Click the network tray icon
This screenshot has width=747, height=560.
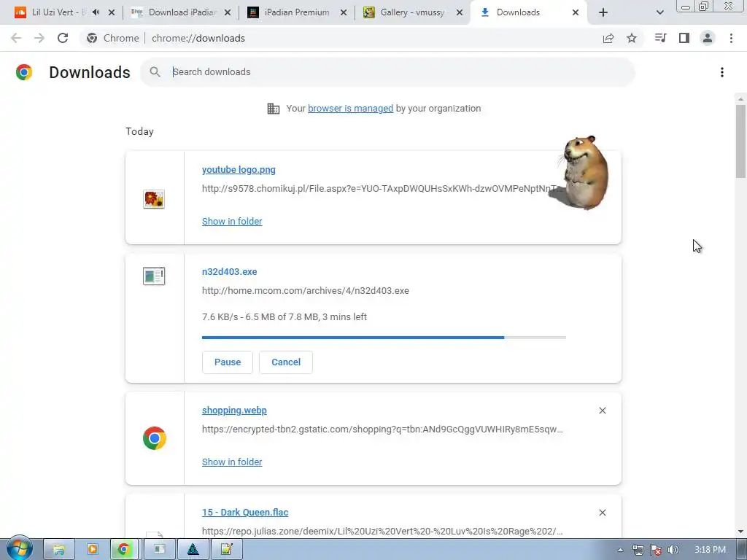point(638,550)
